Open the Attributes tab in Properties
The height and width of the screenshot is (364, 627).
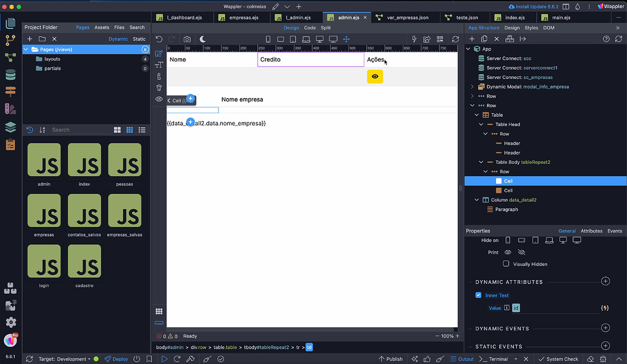591,231
